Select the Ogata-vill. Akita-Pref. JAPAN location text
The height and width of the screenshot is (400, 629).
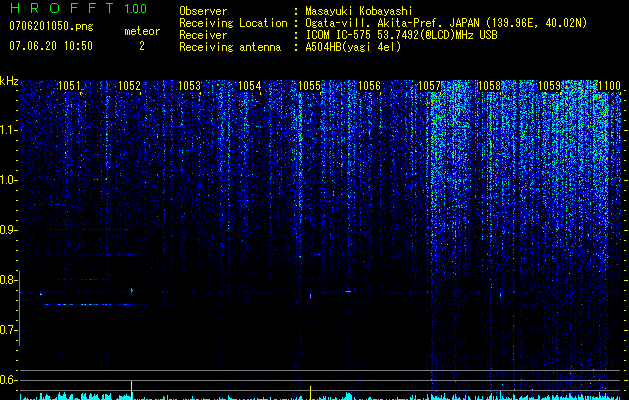click(x=446, y=23)
